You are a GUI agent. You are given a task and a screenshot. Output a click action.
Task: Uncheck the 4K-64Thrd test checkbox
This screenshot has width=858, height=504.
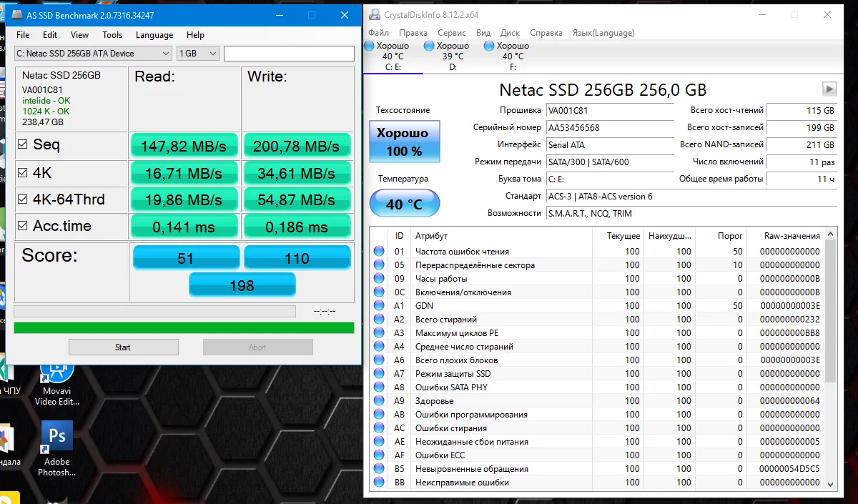coord(23,199)
